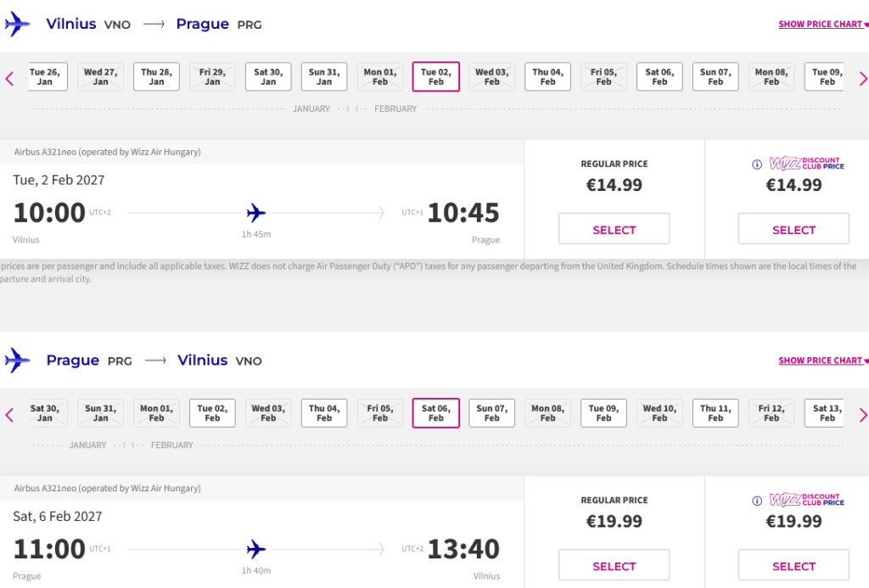Click the airplane icon beside Vilnius VNO heading
869x588 pixels.
(17, 25)
